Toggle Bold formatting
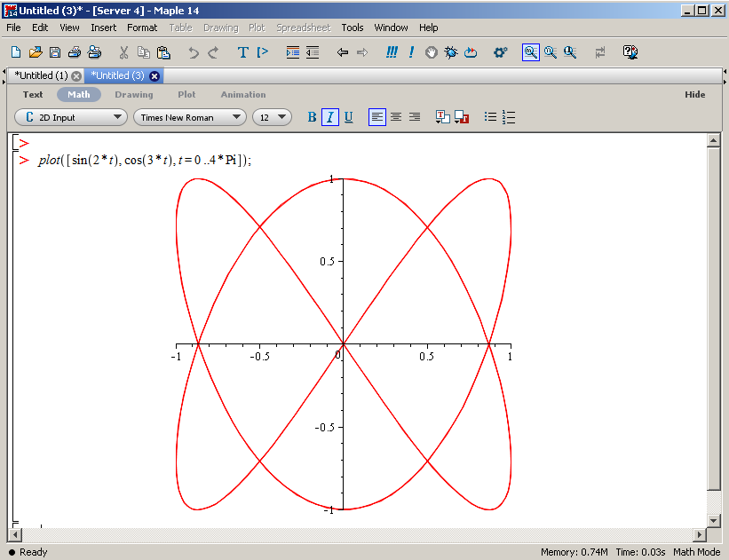Screen dimensions: 729x560 coord(312,117)
